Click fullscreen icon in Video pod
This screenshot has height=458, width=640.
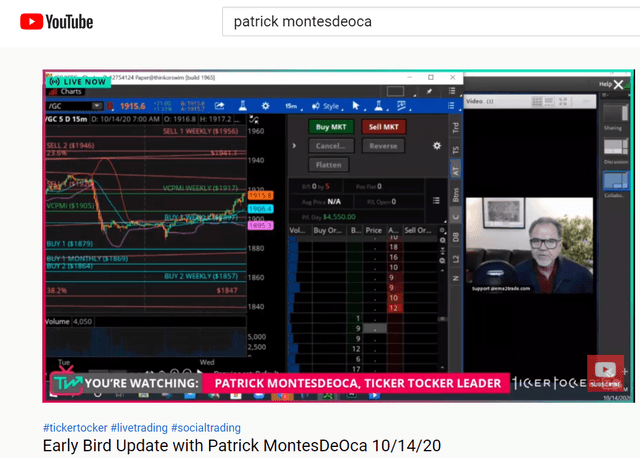[563, 101]
